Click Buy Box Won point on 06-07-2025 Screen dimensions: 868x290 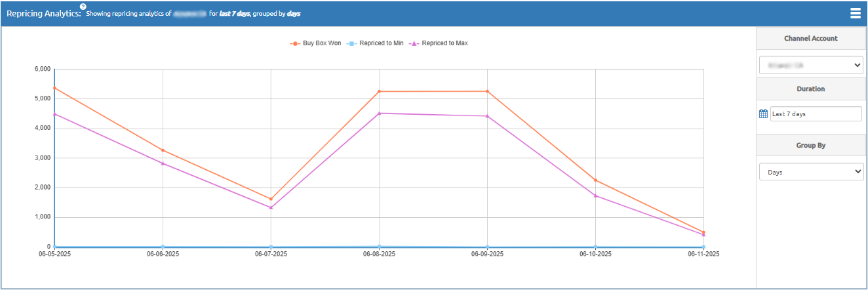pos(271,199)
